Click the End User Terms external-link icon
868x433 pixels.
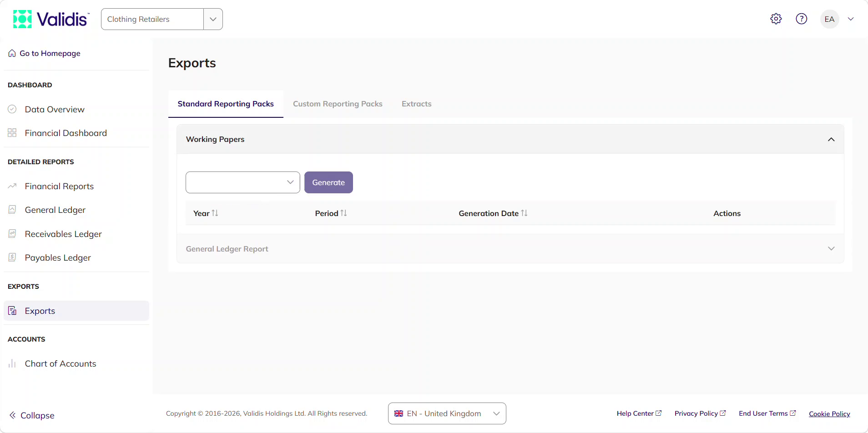click(792, 413)
